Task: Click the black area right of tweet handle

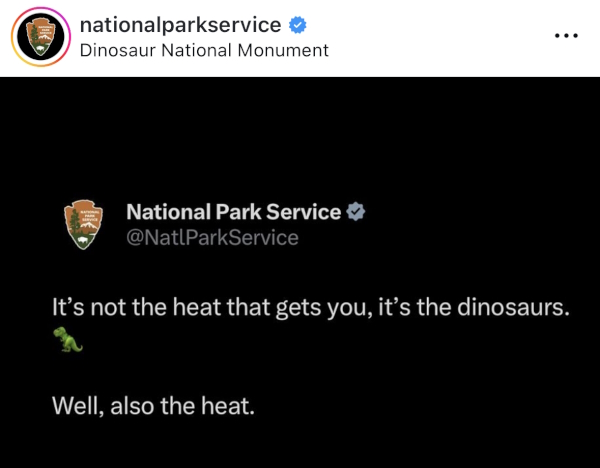Action: 450,237
